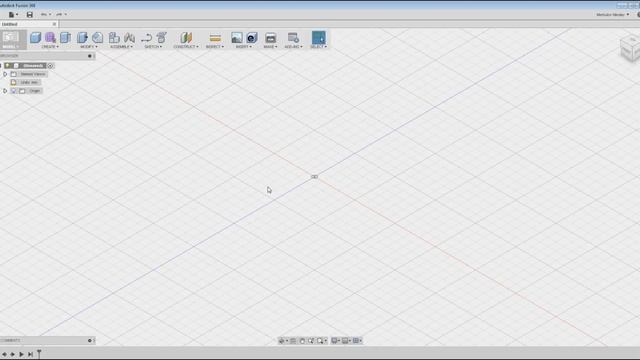The height and width of the screenshot is (360, 640).
Task: Select the Make 3D print tool
Action: tap(271, 38)
